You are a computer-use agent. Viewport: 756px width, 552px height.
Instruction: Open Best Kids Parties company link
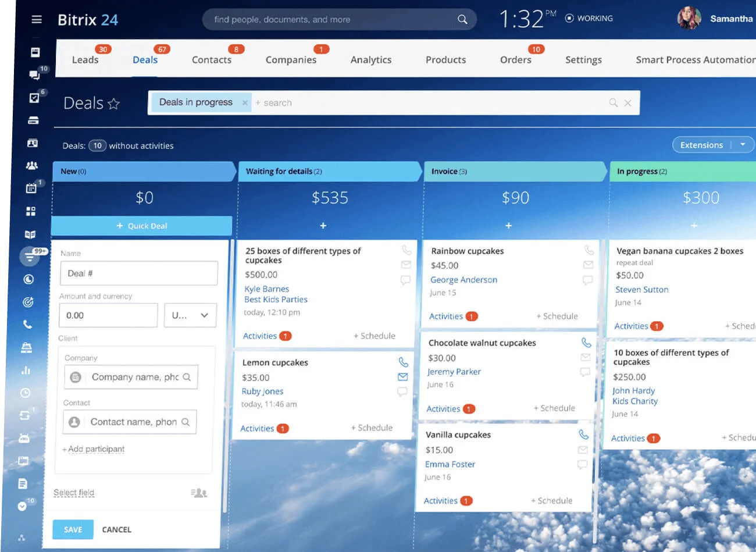[276, 300]
